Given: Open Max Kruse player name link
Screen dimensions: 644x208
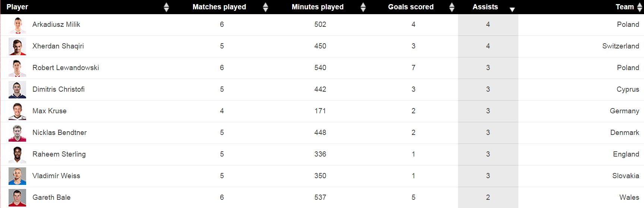Looking at the screenshot, I should tap(50, 111).
